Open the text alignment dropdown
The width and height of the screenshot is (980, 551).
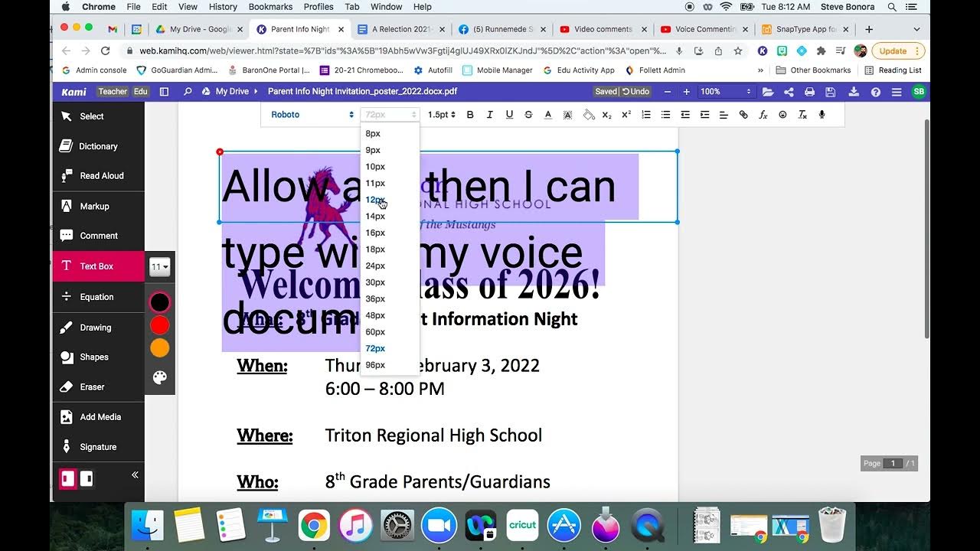[x=724, y=115]
